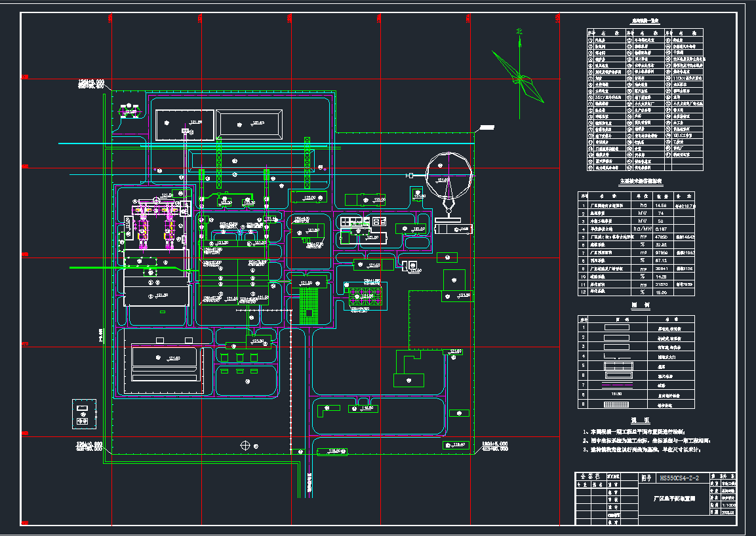Click the hatched pattern symbol in legend row 9

(x=616, y=405)
